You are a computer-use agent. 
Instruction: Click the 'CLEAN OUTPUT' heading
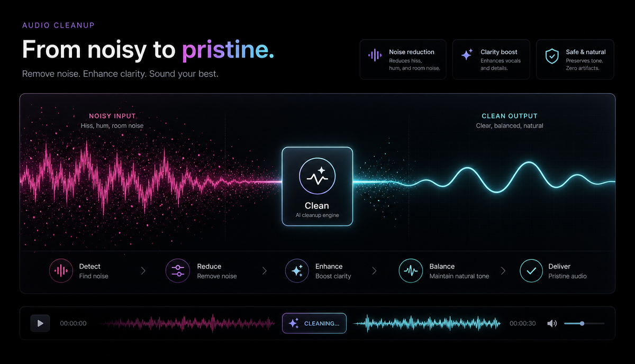[510, 116]
